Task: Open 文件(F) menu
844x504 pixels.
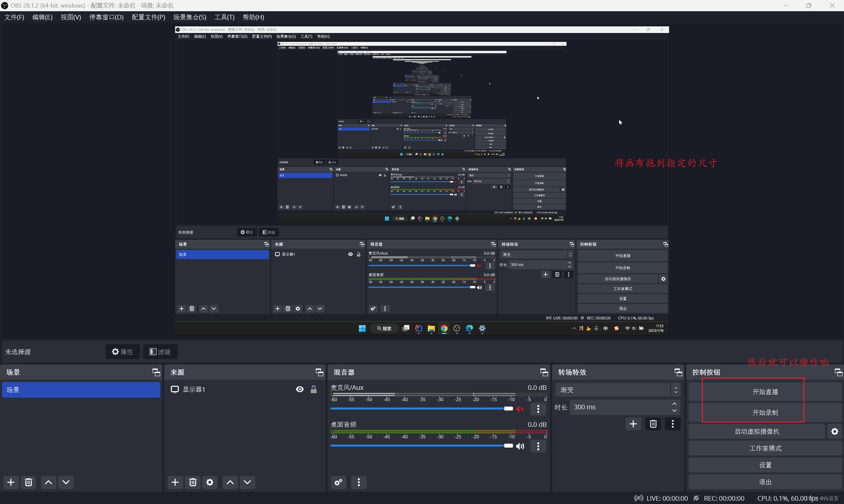Action: click(x=14, y=17)
